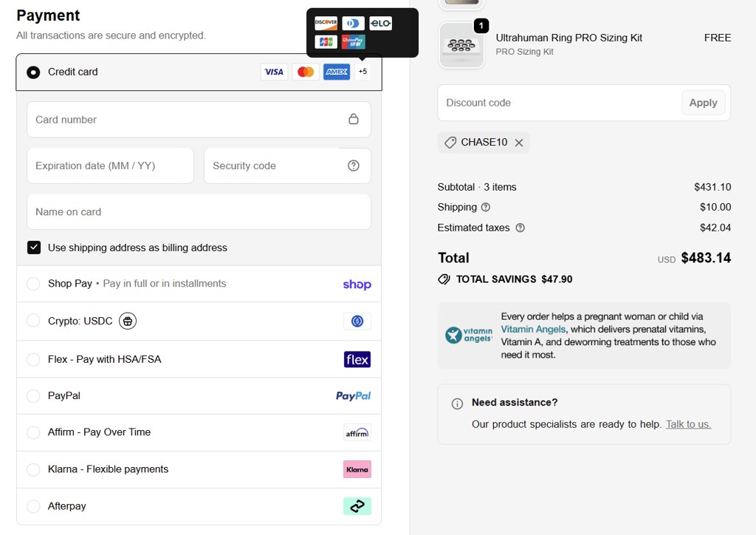This screenshot has height=535, width=756.
Task: Click the FREE price label
Action: pos(718,38)
